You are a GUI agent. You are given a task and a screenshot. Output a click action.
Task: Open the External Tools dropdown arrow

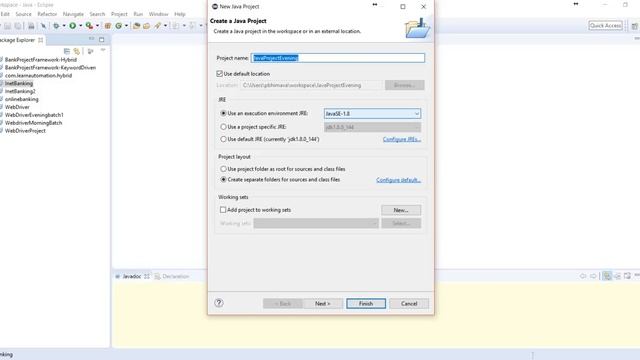tap(97, 26)
